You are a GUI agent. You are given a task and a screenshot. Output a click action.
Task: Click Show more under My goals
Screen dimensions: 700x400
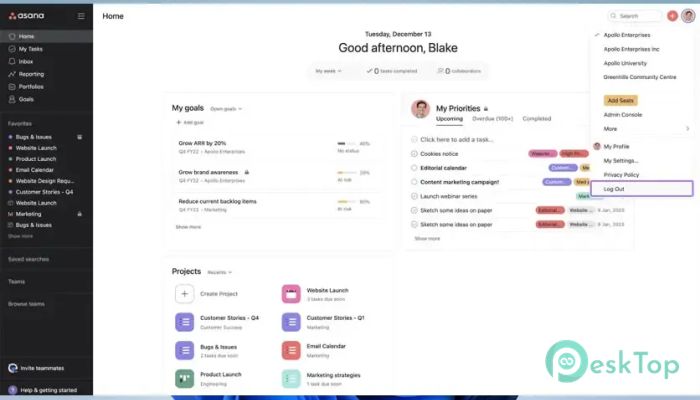pos(188,227)
